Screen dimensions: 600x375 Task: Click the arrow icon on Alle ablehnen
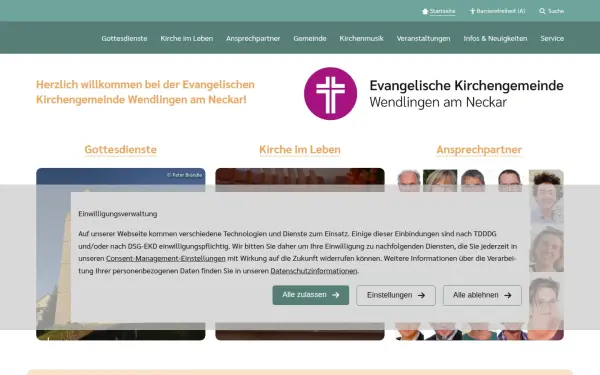pyautogui.click(x=508, y=295)
